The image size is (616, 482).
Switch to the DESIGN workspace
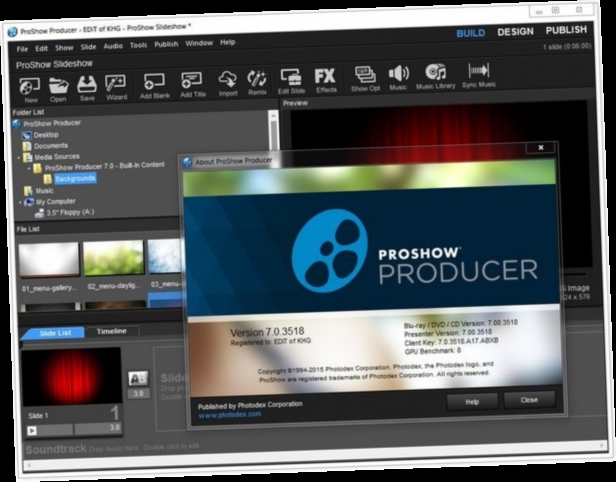[x=515, y=31]
